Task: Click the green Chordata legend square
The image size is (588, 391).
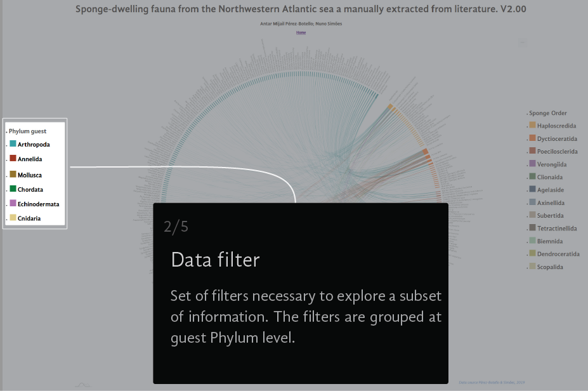Action: point(13,189)
